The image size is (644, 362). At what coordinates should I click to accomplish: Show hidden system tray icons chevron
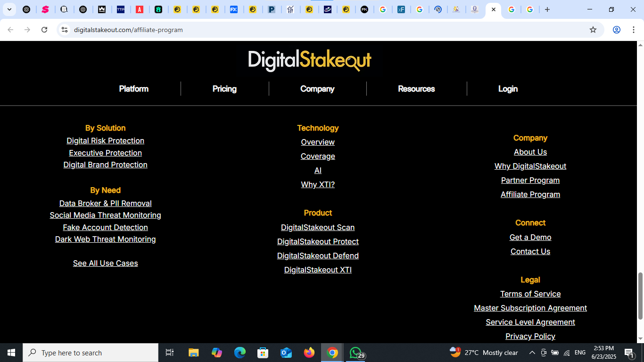(532, 353)
